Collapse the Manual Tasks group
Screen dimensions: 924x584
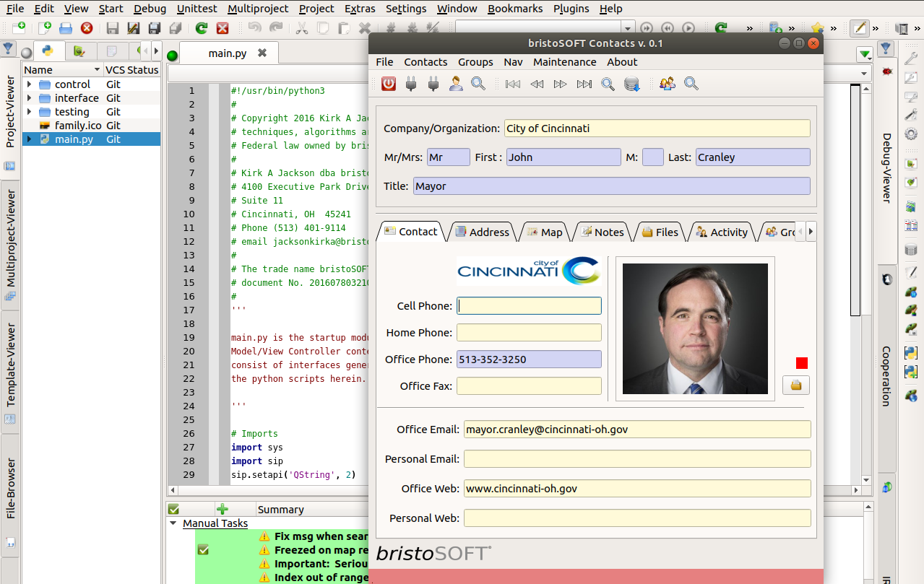point(173,523)
